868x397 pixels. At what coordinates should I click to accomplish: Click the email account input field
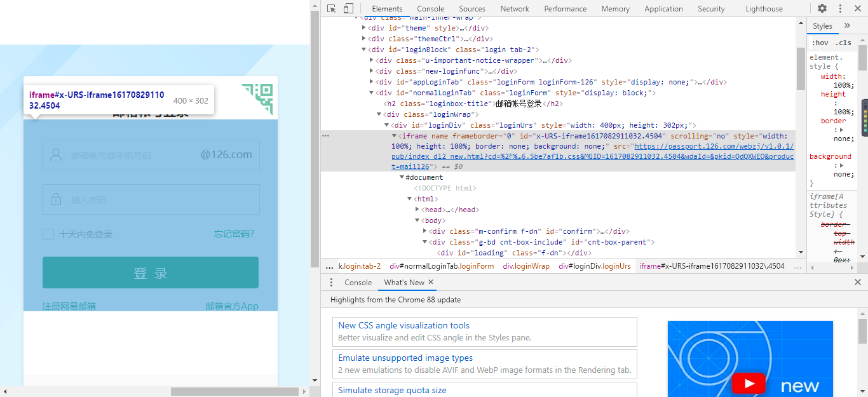point(151,155)
